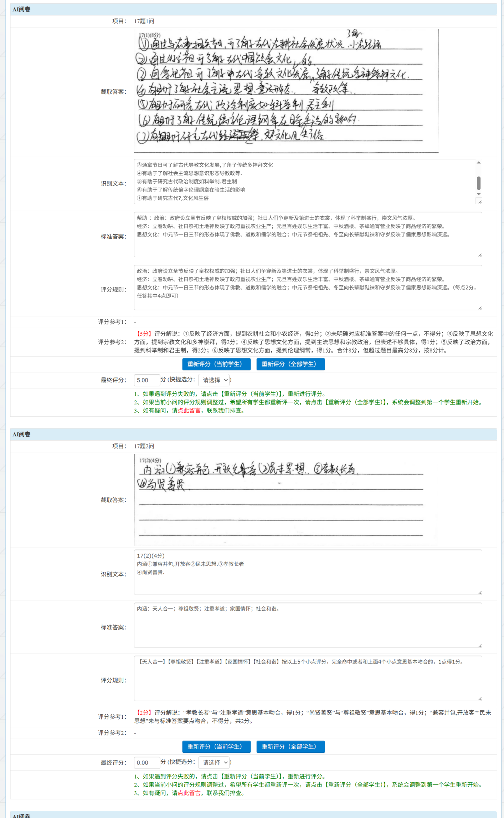This screenshot has width=504, height=818.
Task: Click the scrollbar thumb in 17题1问 识别文本 box
Action: pos(479,183)
